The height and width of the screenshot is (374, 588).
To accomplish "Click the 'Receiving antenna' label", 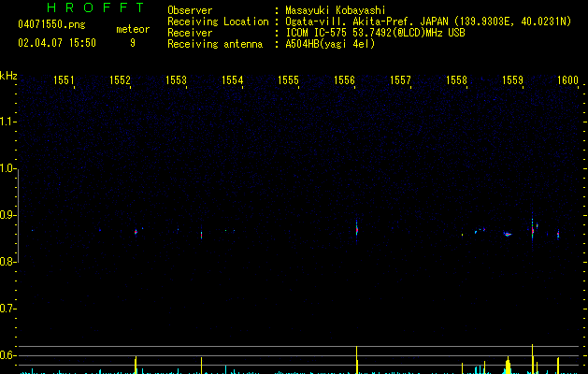I will [215, 44].
